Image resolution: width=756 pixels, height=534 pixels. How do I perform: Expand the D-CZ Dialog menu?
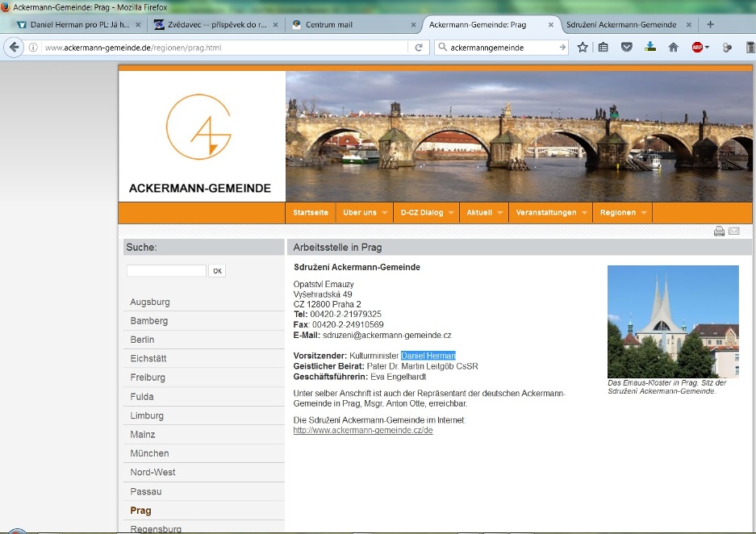[x=427, y=212]
